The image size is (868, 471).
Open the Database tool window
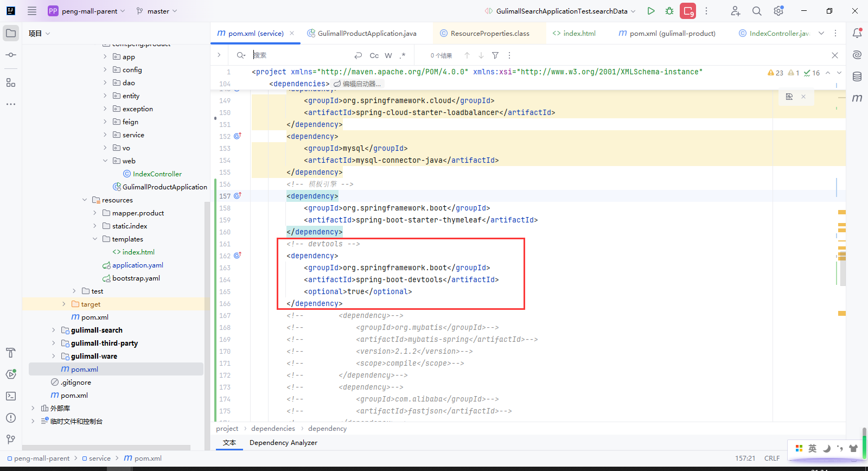[x=857, y=77]
